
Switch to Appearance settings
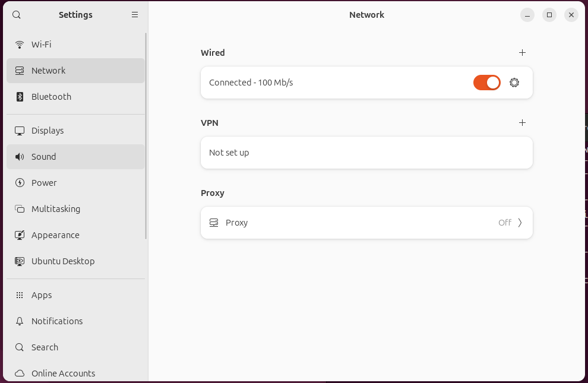tap(55, 235)
